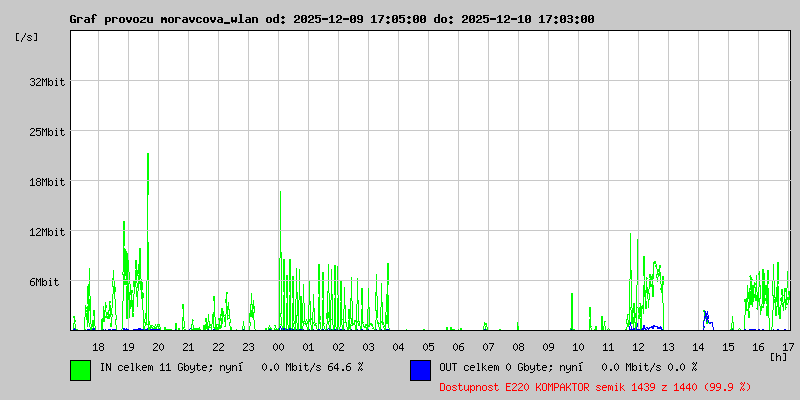Click the '10' hour label on x-axis
Viewport: 800px width, 400px height.
pos(579,347)
